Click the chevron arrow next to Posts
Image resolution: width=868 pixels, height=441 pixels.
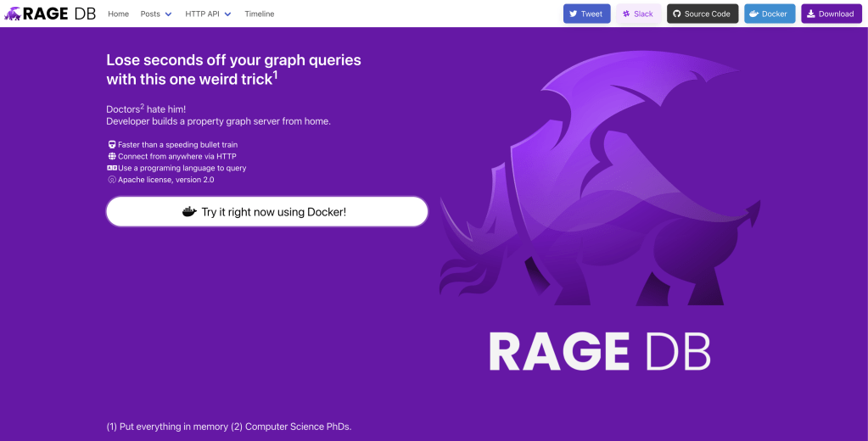click(168, 14)
